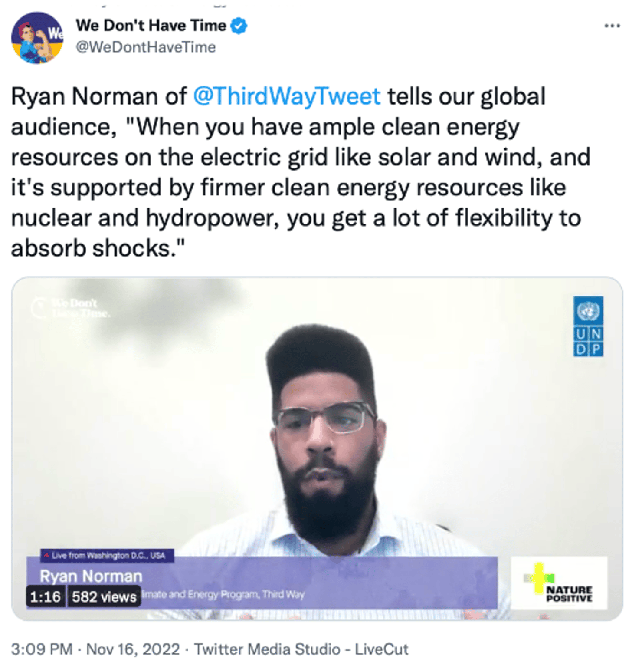Image resolution: width=642 pixels, height=672 pixels.
Task: Open the three-dot more options menu
Action: 612,26
